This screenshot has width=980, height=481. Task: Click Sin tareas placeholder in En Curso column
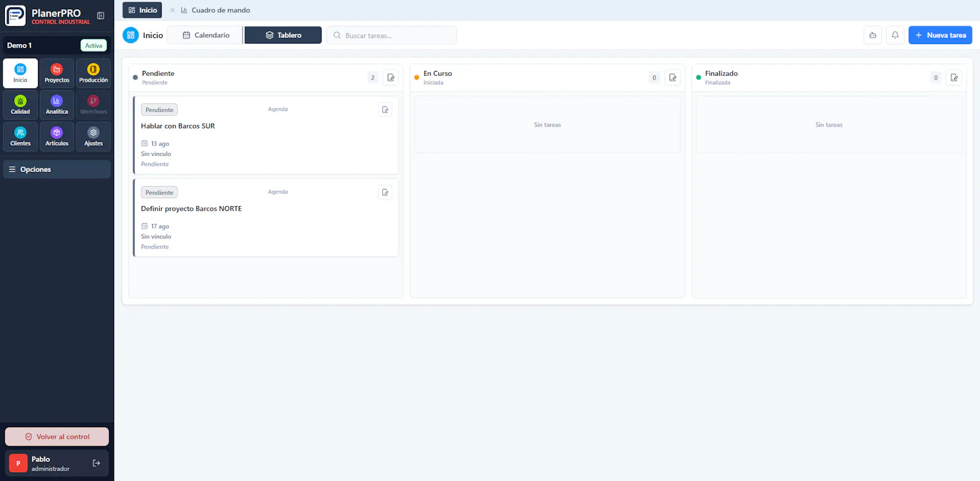(548, 125)
